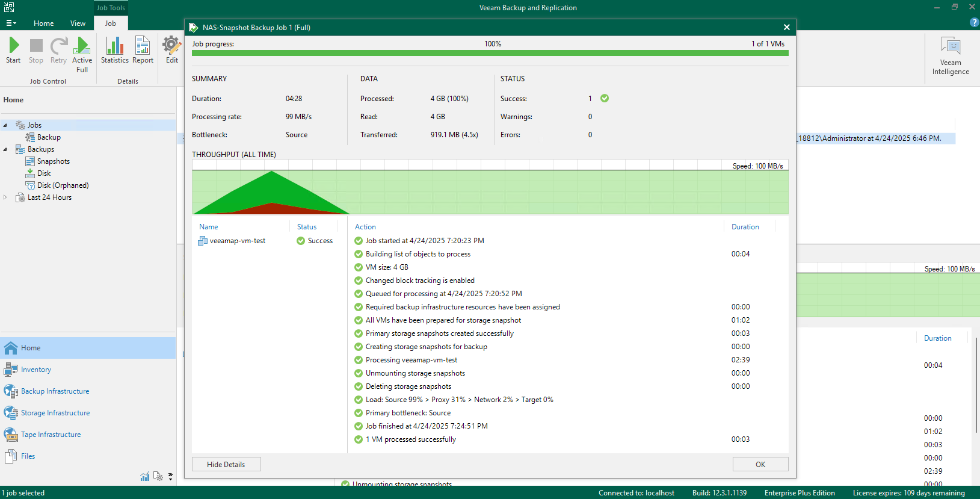Click the Retry job icon
Image resolution: width=980 pixels, height=499 pixels.
[58, 50]
